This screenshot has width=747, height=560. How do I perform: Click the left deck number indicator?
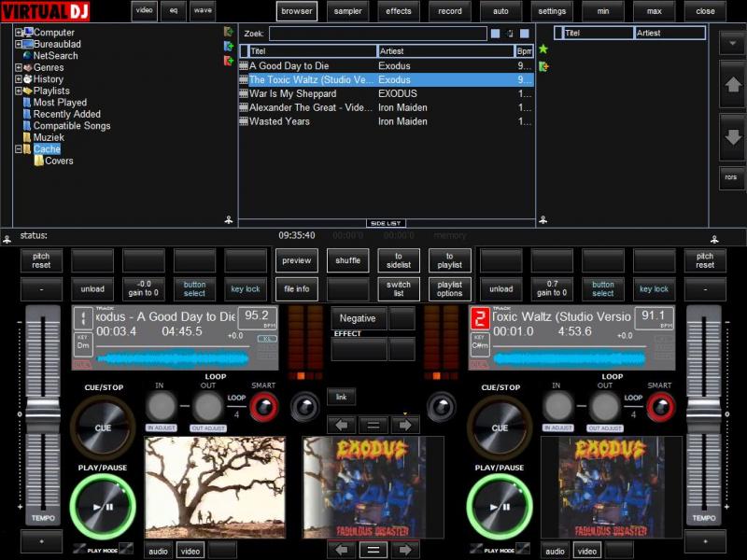tap(83, 318)
